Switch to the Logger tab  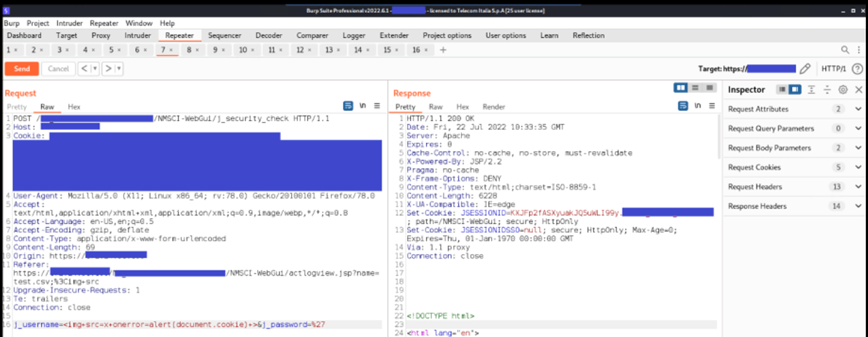pyautogui.click(x=354, y=36)
